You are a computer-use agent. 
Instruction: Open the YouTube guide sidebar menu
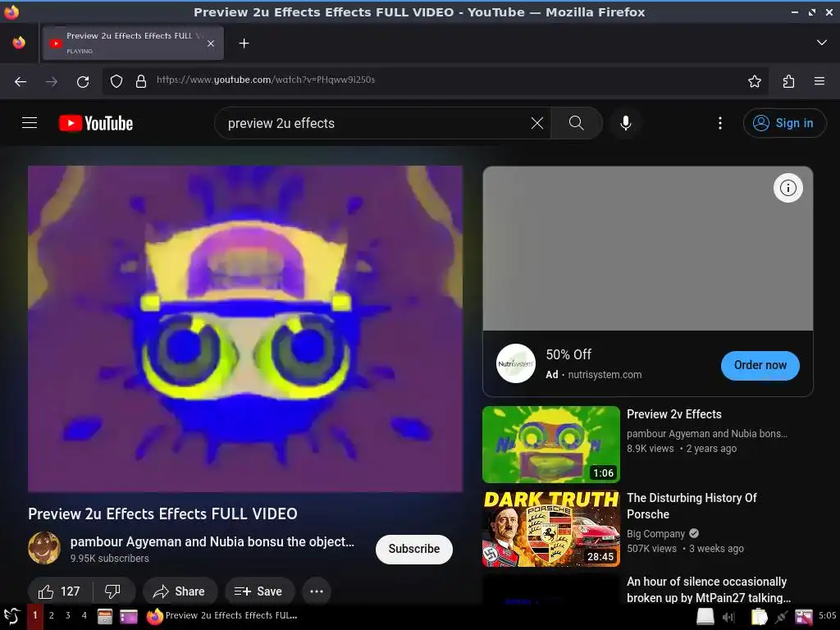coord(30,123)
